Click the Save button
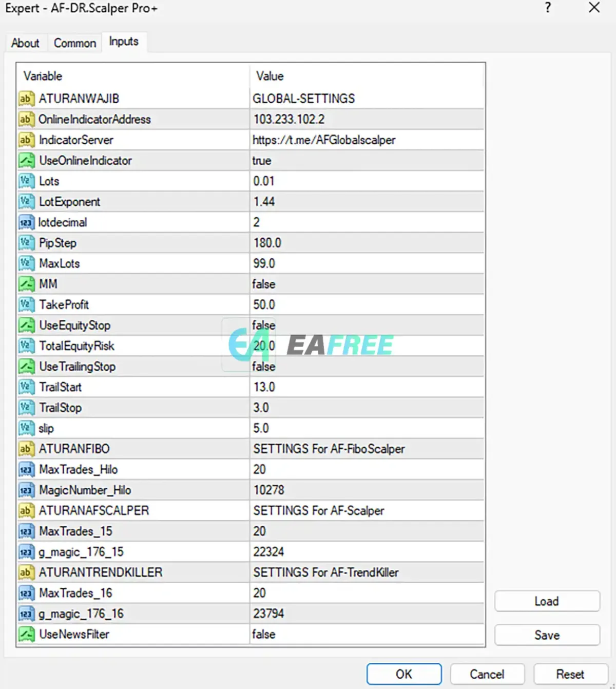 pyautogui.click(x=547, y=635)
